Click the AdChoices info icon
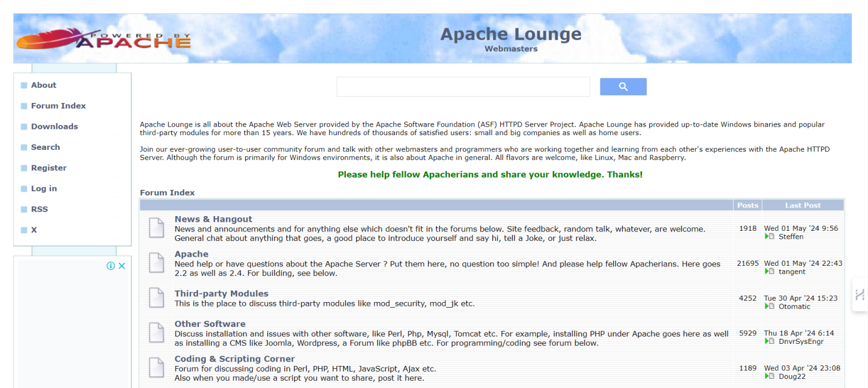Image resolution: width=868 pixels, height=388 pixels. click(112, 265)
